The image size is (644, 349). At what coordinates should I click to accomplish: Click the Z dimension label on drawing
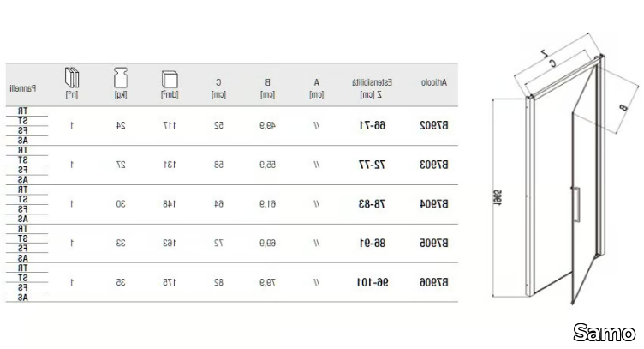(x=544, y=53)
